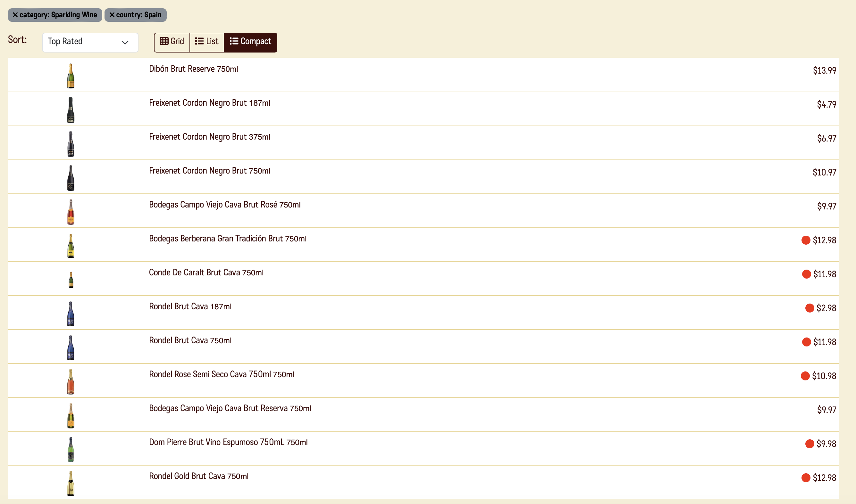Open the Top Rated sort dropdown
The image size is (856, 504).
pos(90,42)
